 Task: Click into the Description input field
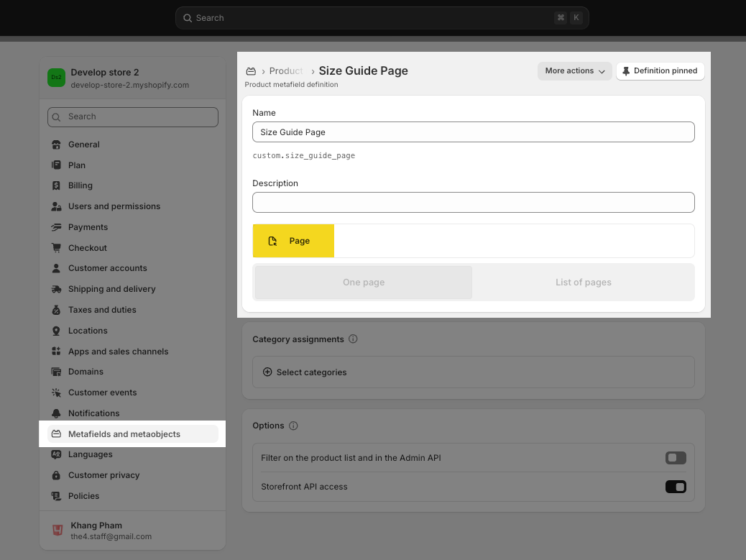pyautogui.click(x=473, y=203)
